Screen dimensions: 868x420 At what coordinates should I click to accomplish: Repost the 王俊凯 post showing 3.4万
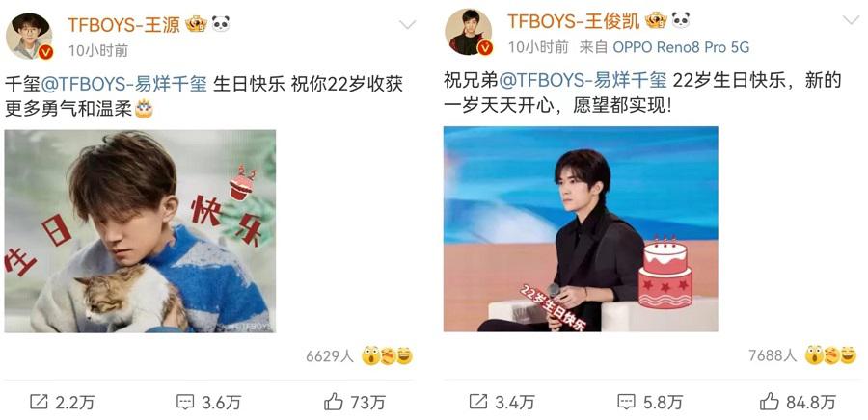502,401
